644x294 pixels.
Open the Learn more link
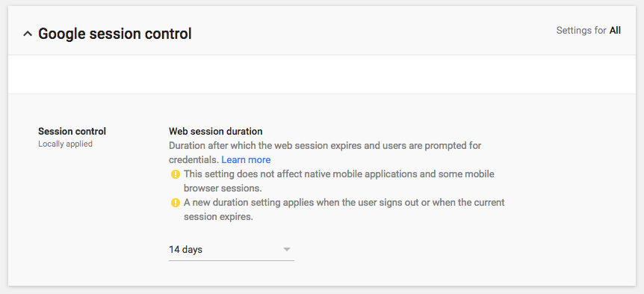point(246,159)
